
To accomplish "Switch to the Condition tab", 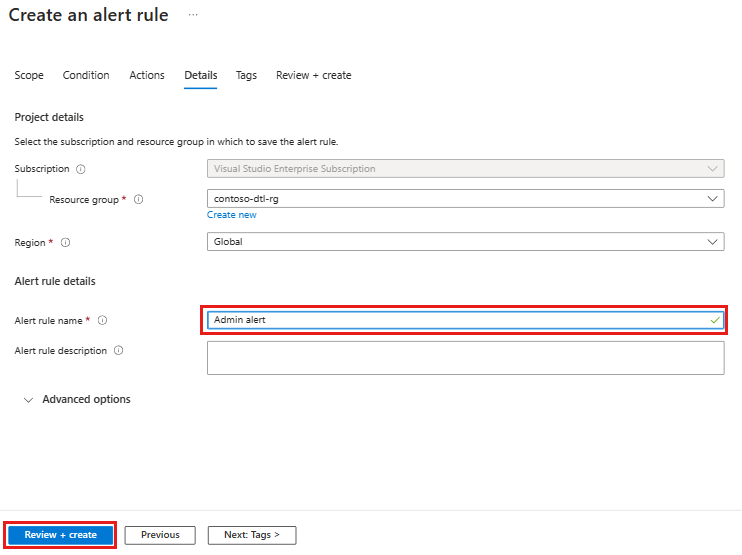I will point(86,75).
